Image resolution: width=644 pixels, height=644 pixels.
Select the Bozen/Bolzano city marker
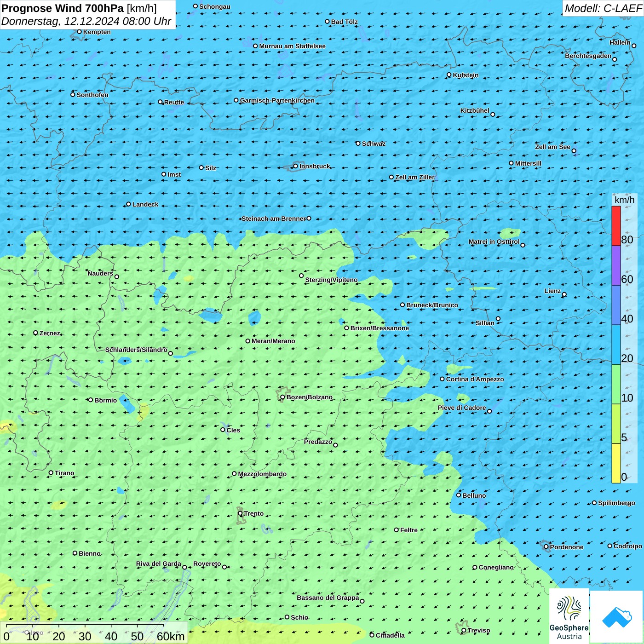[x=282, y=397]
